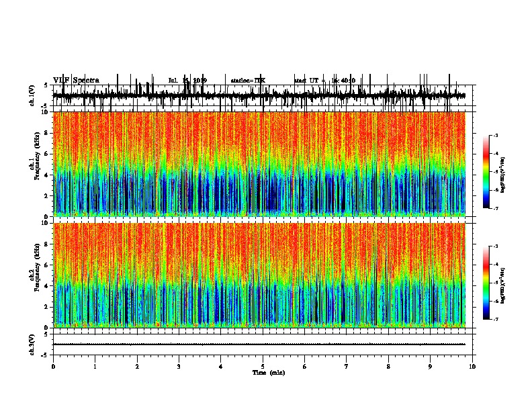
Task: Click time axis tick label 0
Action: (53, 367)
